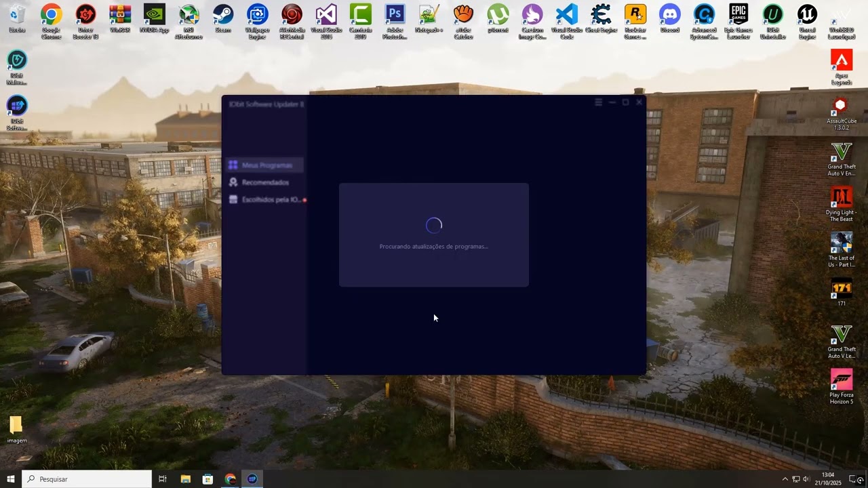Viewport: 868px width, 488px height.
Task: Minimize the IObit Software Updater window
Action: pyautogui.click(x=612, y=102)
